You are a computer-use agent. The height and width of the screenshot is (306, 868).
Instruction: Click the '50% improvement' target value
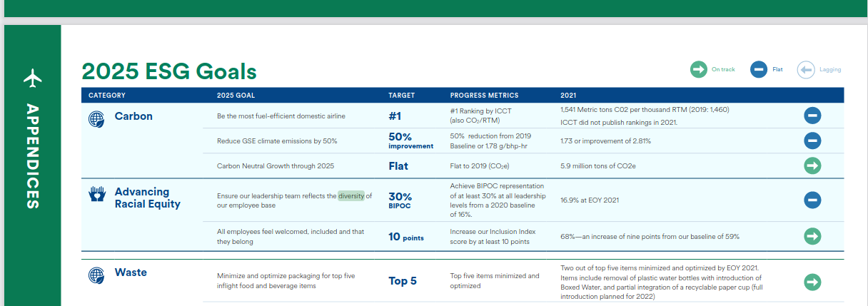(x=410, y=141)
